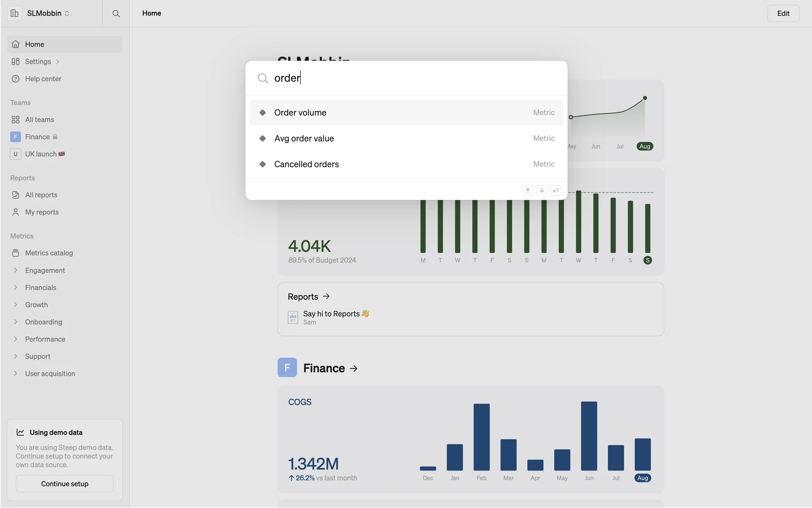This screenshot has height=508, width=812.
Task: Click the Help center question mark icon
Action: pos(16,79)
